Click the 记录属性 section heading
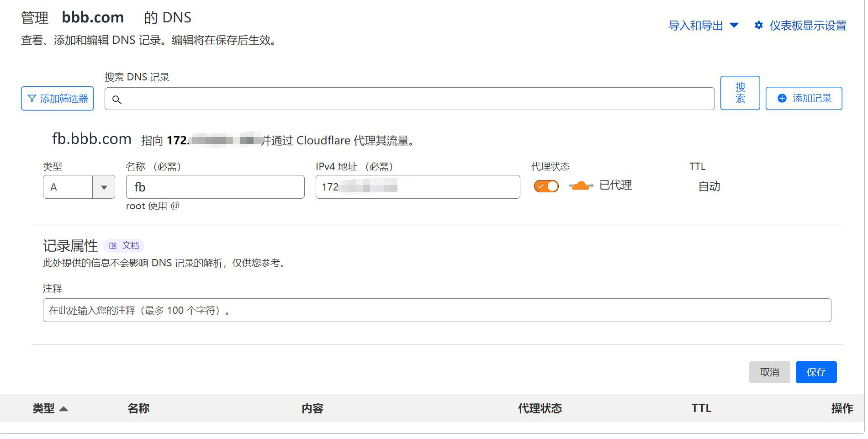Image resolution: width=868 pixels, height=439 pixels. [x=70, y=246]
